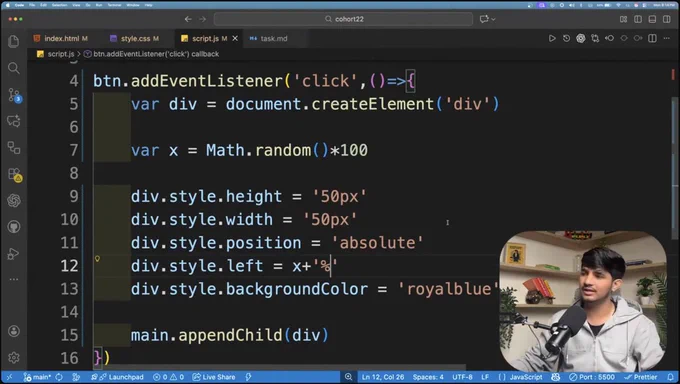
Task: Close the script.js tab
Action: click(235, 39)
